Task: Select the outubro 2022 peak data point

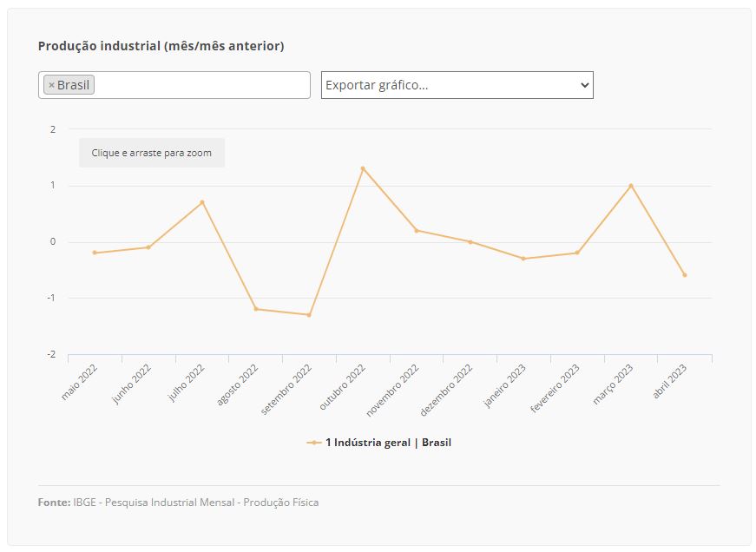Action: [363, 168]
